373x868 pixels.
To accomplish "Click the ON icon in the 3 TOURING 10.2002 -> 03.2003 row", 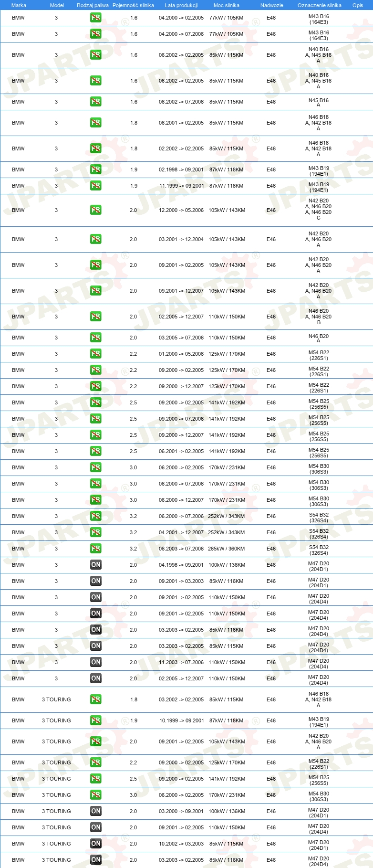I will coord(96,844).
